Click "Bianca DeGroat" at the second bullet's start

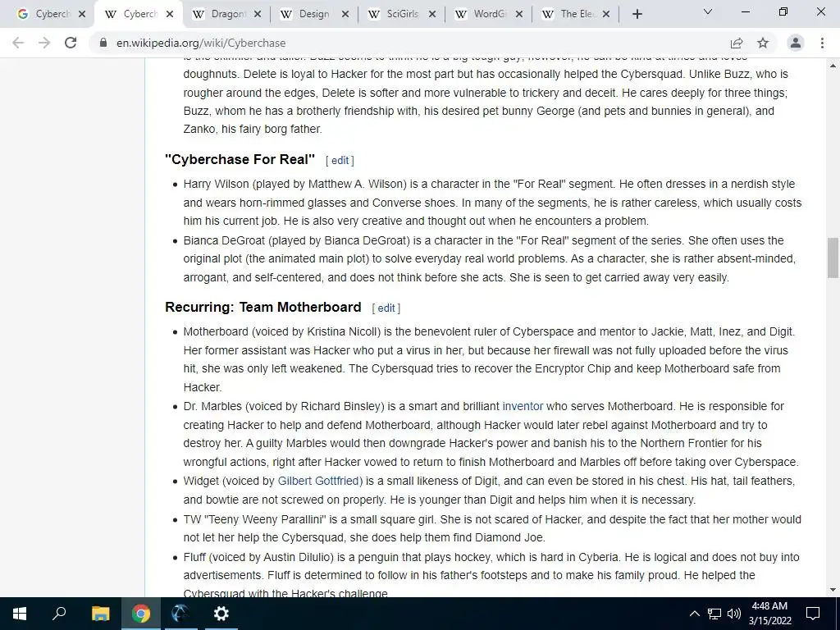[x=225, y=240]
